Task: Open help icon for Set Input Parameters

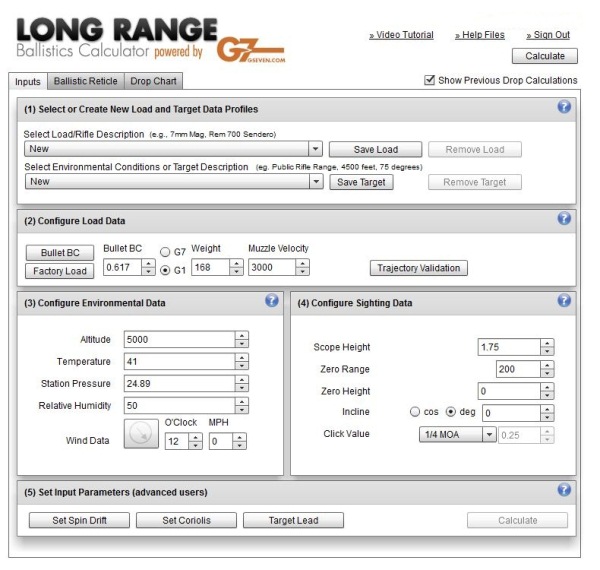Action: click(x=564, y=489)
